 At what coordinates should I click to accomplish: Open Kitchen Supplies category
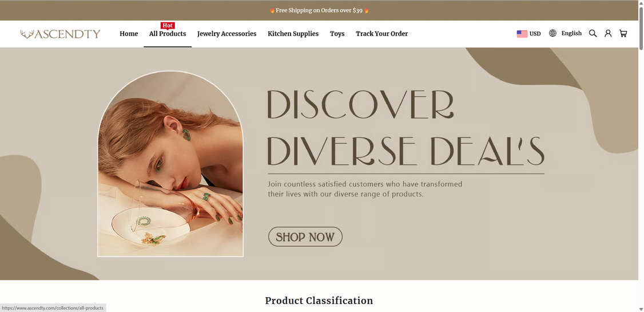[293, 34]
